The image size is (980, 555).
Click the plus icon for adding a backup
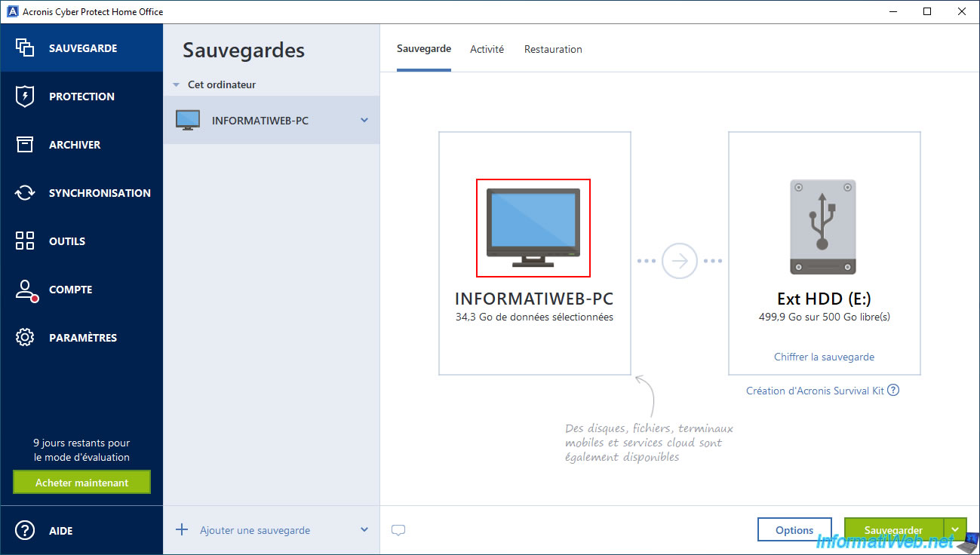[x=182, y=530]
